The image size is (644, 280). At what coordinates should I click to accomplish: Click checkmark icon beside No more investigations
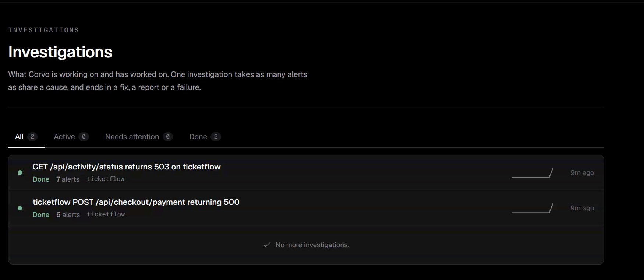[267, 245]
